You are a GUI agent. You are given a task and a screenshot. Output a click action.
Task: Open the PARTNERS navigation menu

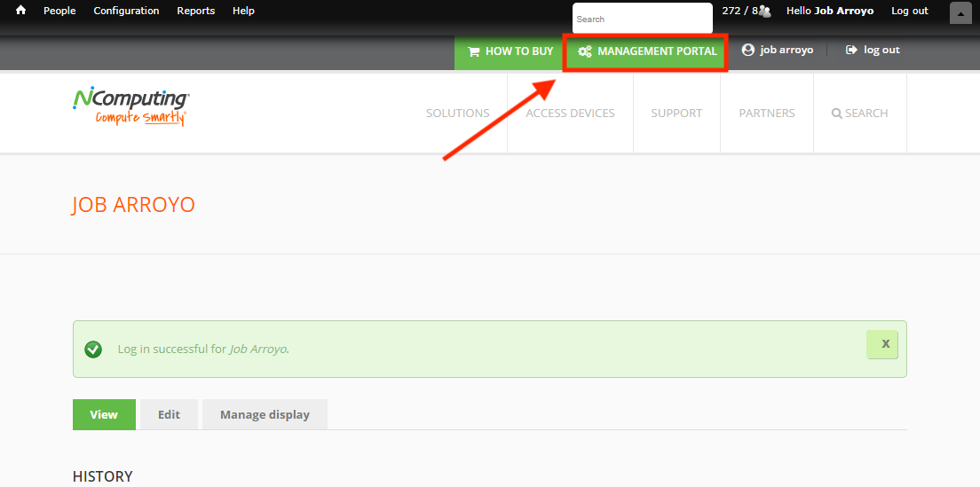coord(767,113)
